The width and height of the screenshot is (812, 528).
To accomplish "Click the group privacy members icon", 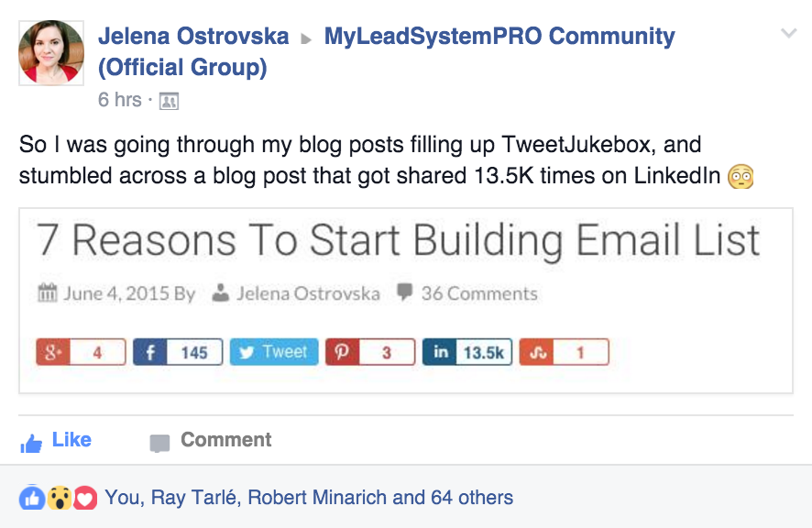I will [x=169, y=101].
